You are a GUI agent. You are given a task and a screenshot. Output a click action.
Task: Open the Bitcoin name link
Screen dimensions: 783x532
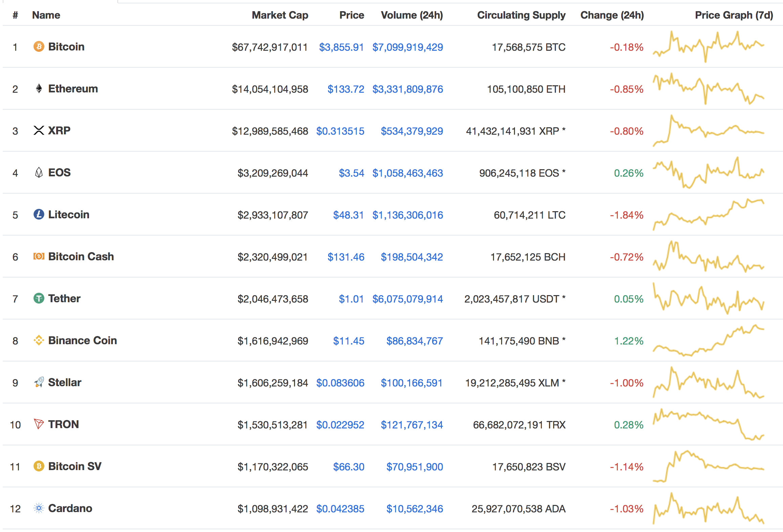tap(66, 46)
